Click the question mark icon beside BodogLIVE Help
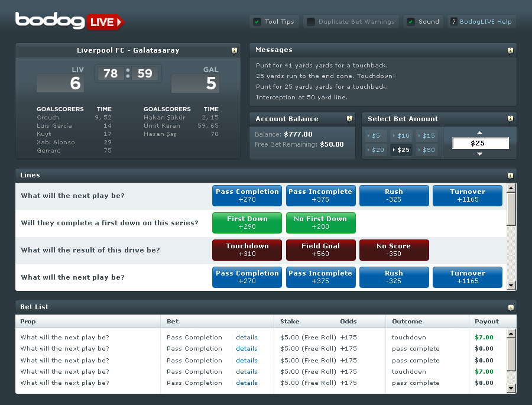The image size is (532, 405). (453, 22)
